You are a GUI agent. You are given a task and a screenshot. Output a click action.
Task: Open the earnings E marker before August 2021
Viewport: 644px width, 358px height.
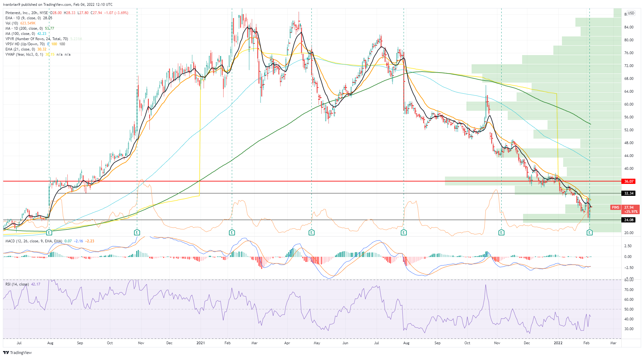tap(404, 233)
